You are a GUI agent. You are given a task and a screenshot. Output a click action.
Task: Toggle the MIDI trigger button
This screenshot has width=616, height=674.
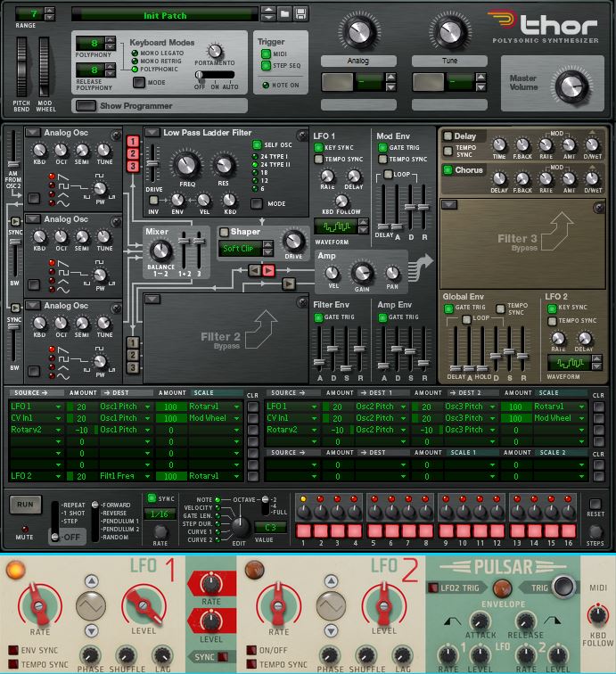[x=266, y=53]
